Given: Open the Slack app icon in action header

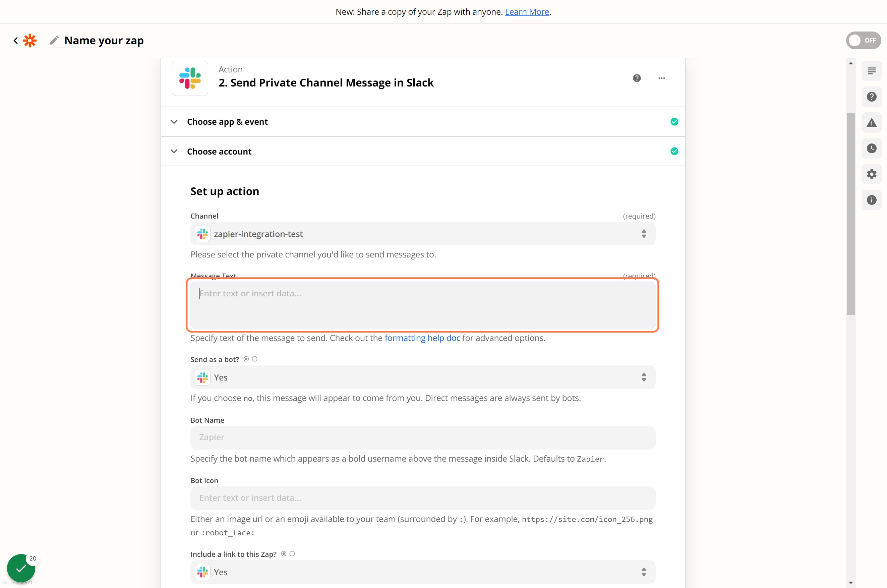Looking at the screenshot, I should coord(190,78).
